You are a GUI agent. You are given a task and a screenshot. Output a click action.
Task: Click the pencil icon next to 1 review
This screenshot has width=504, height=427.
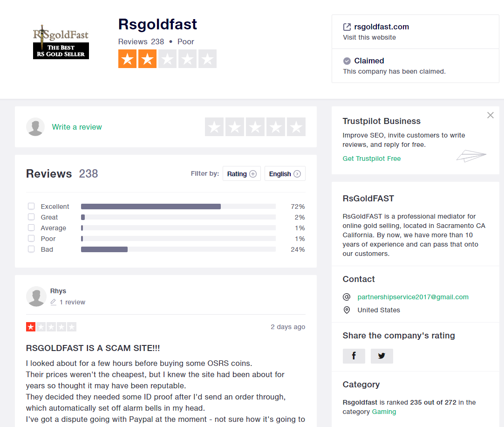pos(54,302)
